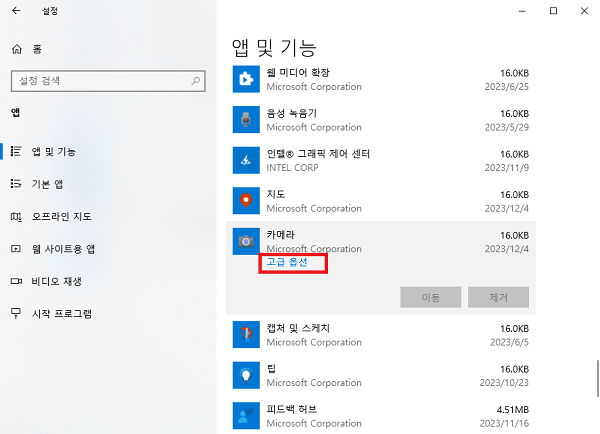Select 팁 app name
Image resolution: width=600 pixels, height=434 pixels.
coord(271,369)
